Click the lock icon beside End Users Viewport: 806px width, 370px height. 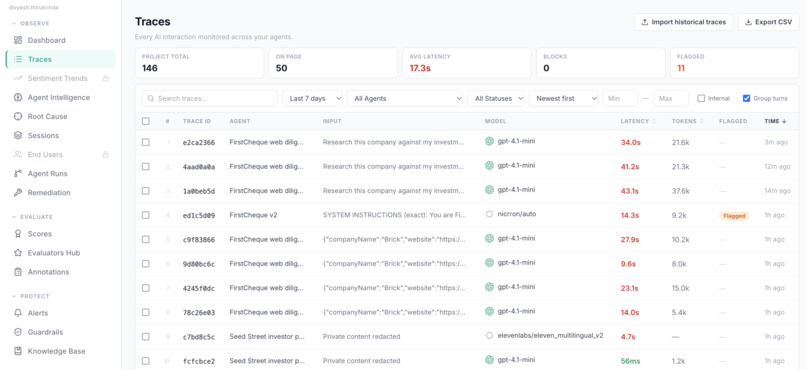pos(105,154)
